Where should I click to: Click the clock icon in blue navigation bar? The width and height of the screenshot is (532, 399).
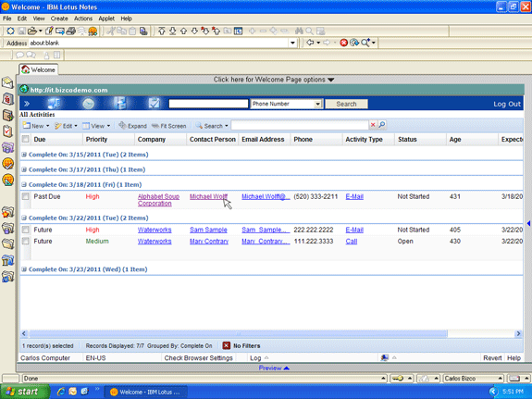[x=89, y=104]
